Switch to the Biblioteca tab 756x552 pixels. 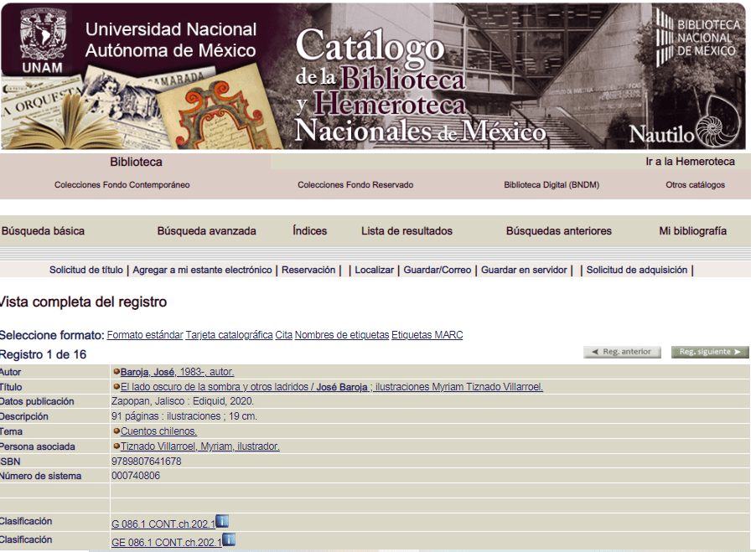(x=136, y=162)
